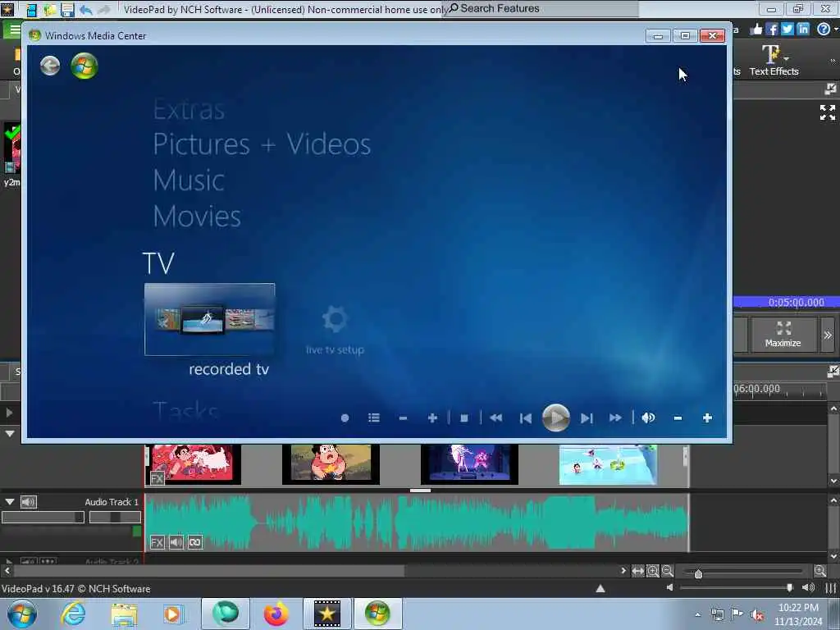Open the recorded tv tile
The image size is (840, 630).
click(x=209, y=319)
